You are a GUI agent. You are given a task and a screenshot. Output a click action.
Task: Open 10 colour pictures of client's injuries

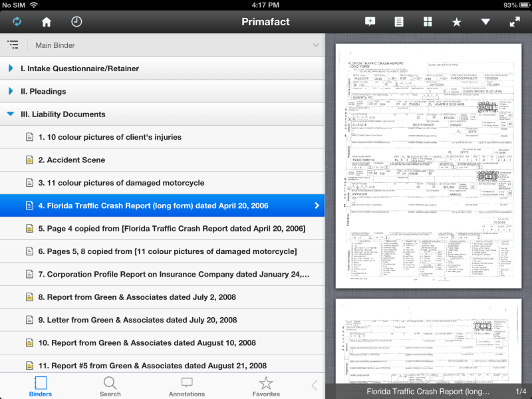point(162,137)
